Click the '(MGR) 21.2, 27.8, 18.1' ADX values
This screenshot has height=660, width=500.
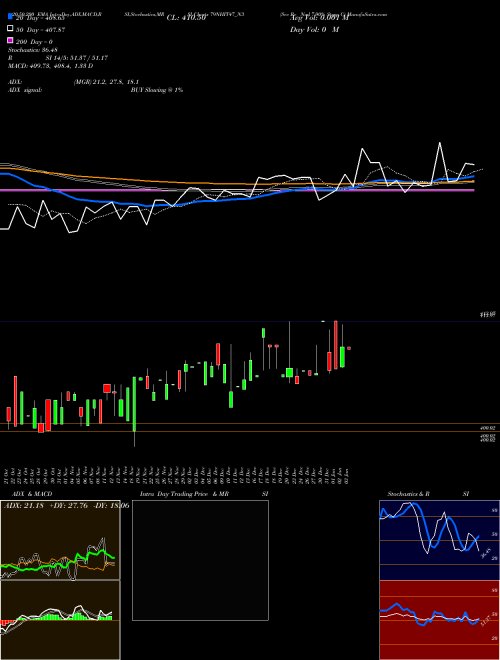(106, 82)
